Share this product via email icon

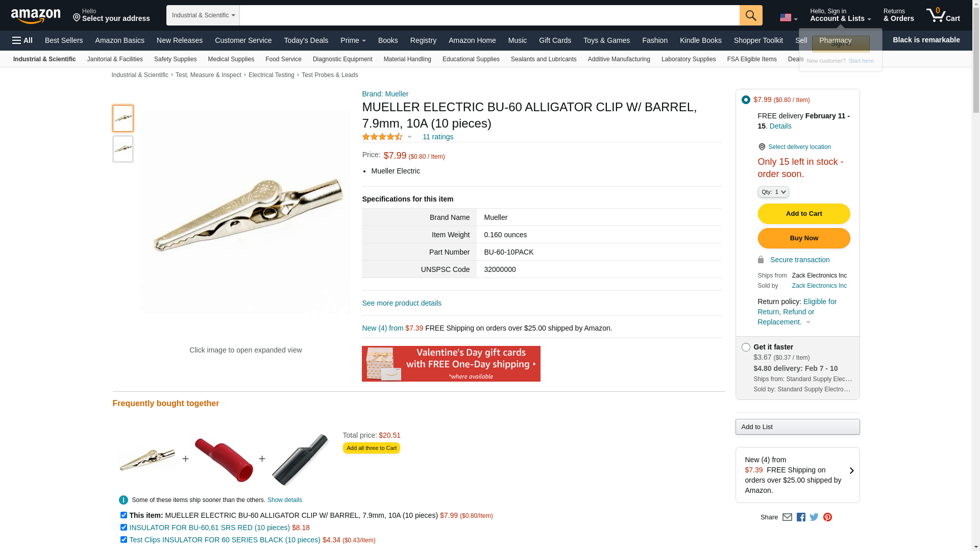pos(787,517)
